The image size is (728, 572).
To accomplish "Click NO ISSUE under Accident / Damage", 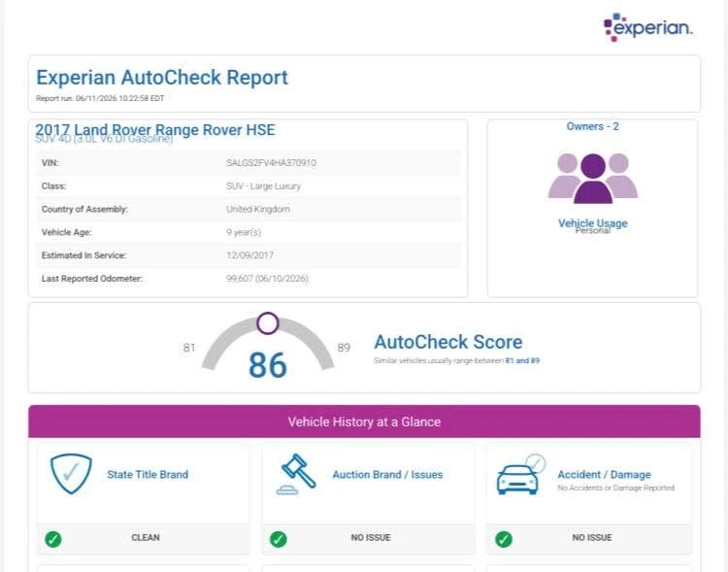I will click(592, 538).
